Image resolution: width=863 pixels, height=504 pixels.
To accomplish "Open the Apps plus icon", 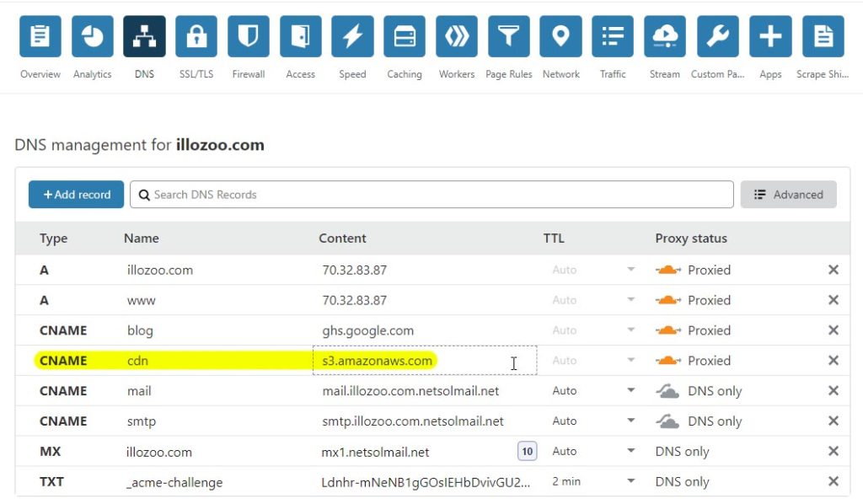I will (x=770, y=36).
